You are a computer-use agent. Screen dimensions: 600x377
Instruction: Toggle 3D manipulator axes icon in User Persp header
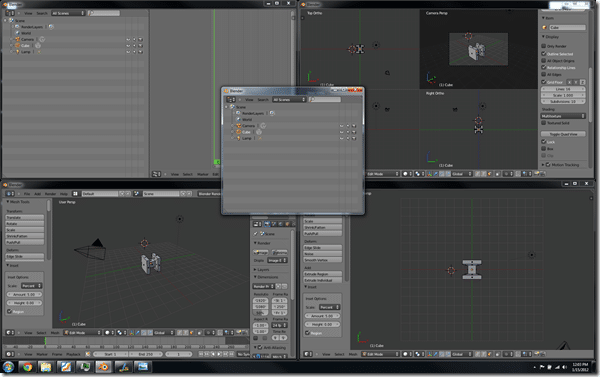(x=132, y=333)
